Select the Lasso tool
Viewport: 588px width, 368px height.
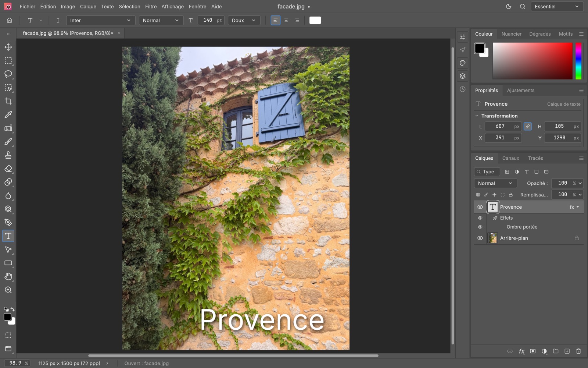(x=8, y=74)
